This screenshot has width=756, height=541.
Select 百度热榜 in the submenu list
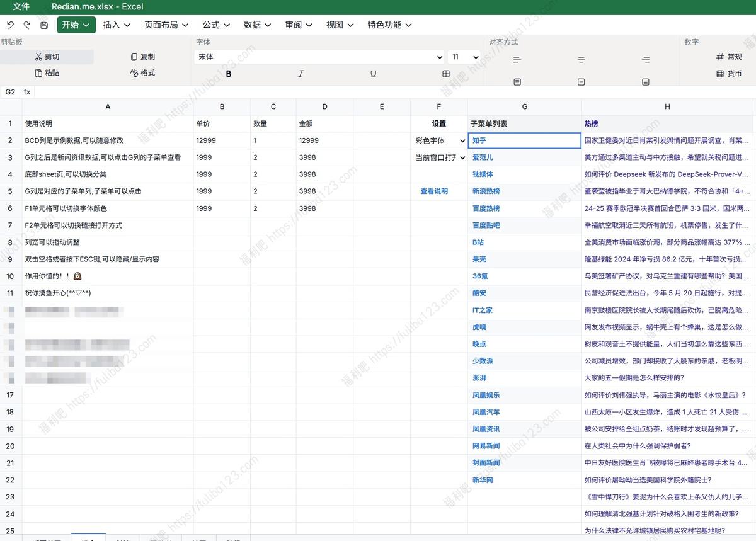[x=486, y=208]
